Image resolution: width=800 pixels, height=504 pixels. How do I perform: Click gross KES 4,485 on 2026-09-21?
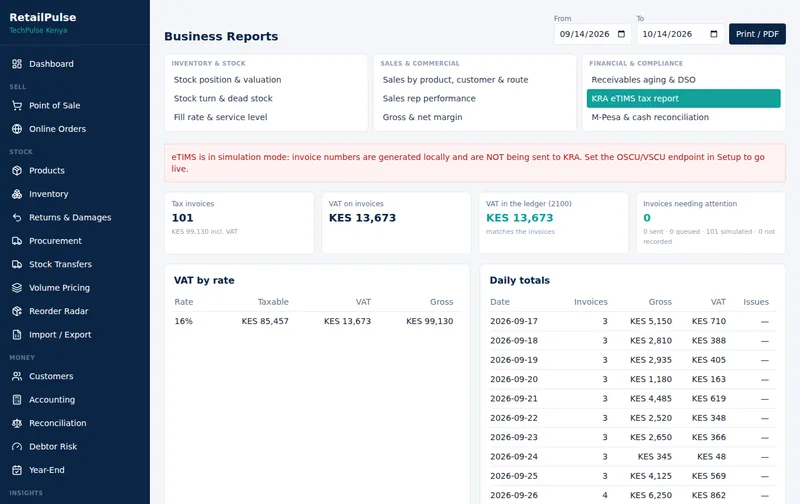click(651, 399)
